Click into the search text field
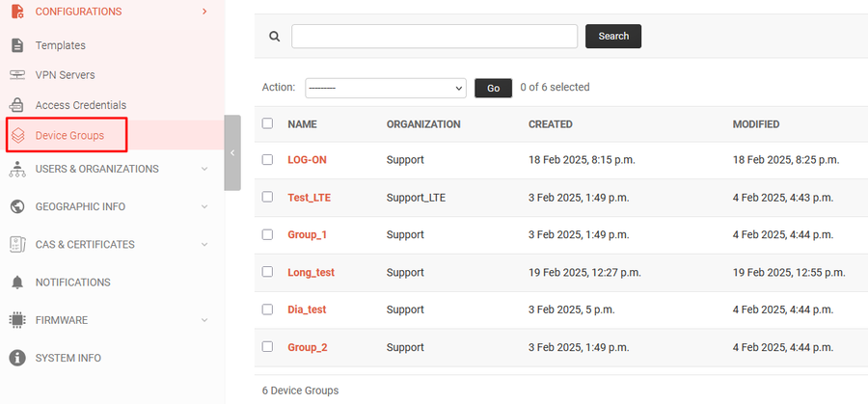The image size is (868, 404). click(434, 37)
